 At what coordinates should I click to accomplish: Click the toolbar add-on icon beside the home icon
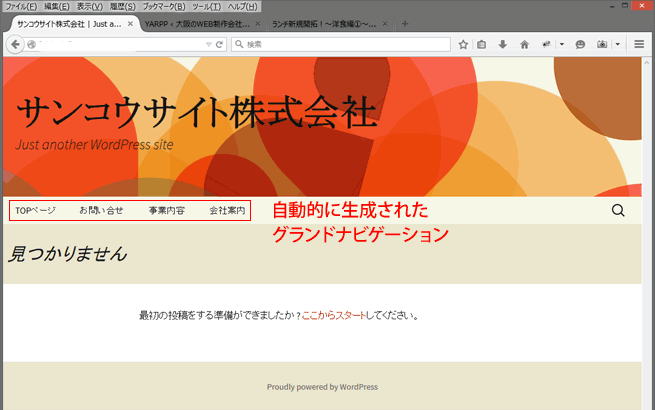[546, 44]
